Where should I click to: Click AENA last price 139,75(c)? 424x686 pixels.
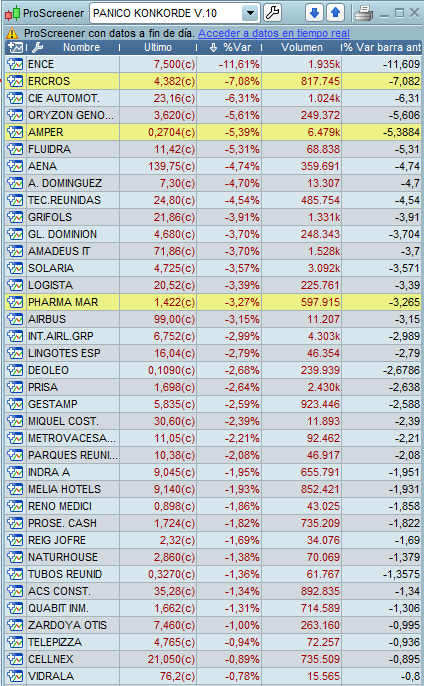(172, 166)
